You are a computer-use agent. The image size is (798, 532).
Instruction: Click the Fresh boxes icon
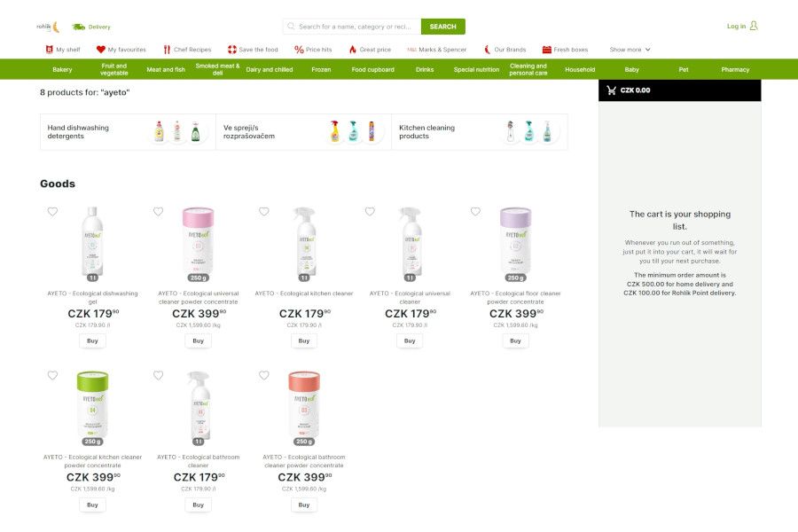coord(547,49)
